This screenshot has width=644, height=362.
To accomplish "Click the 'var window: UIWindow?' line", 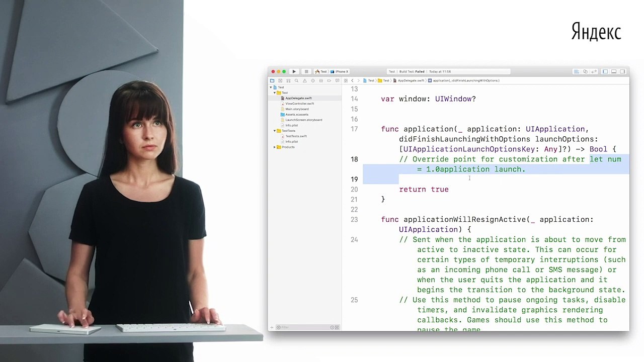I will point(428,99).
